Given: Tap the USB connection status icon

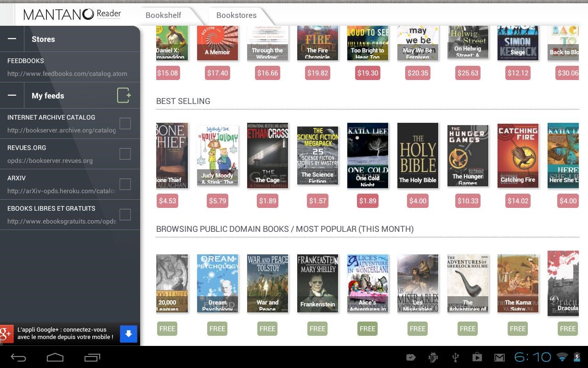Looking at the screenshot, I should click(455, 357).
